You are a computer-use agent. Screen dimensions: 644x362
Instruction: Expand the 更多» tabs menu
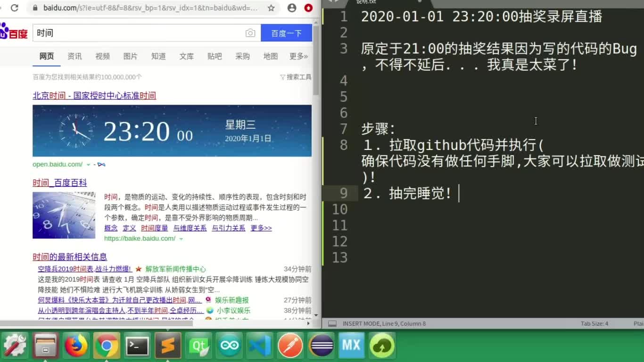[298, 56]
